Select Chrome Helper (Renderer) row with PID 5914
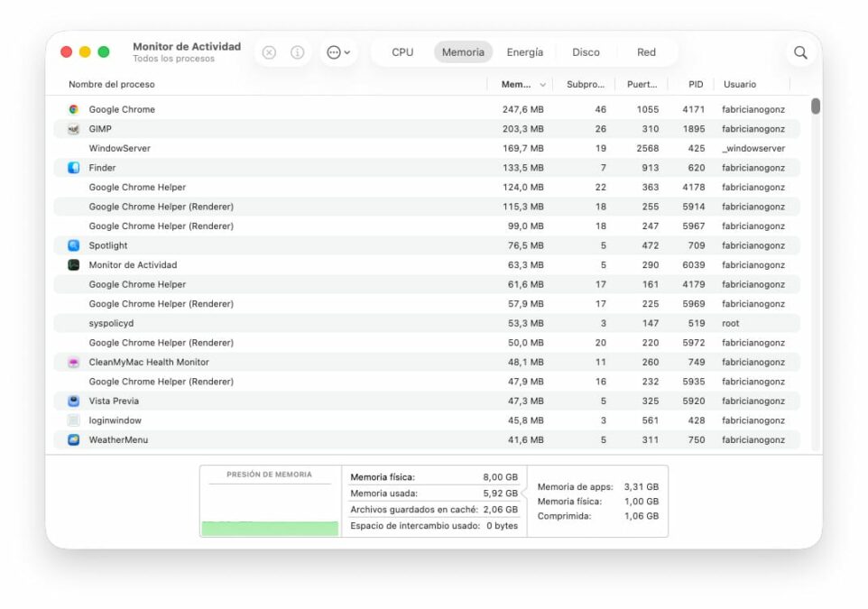 click(x=427, y=207)
